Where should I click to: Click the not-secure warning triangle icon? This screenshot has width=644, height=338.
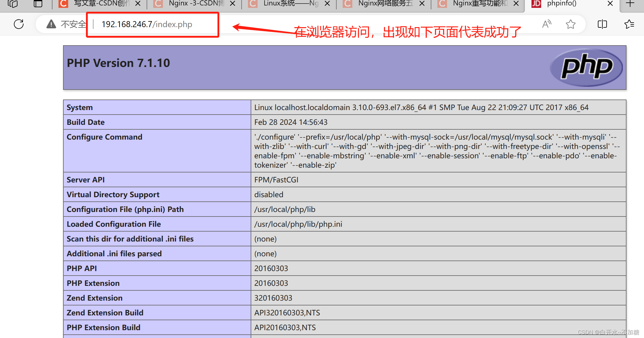[51, 24]
